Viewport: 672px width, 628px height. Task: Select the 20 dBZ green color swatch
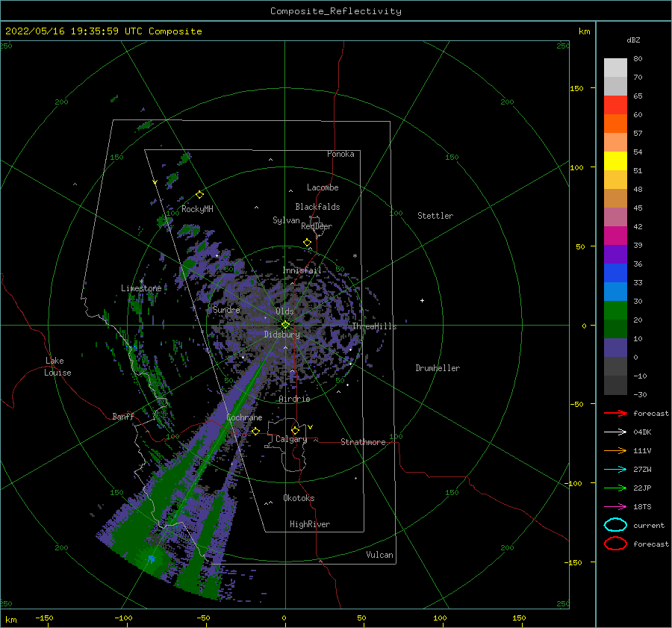point(615,329)
